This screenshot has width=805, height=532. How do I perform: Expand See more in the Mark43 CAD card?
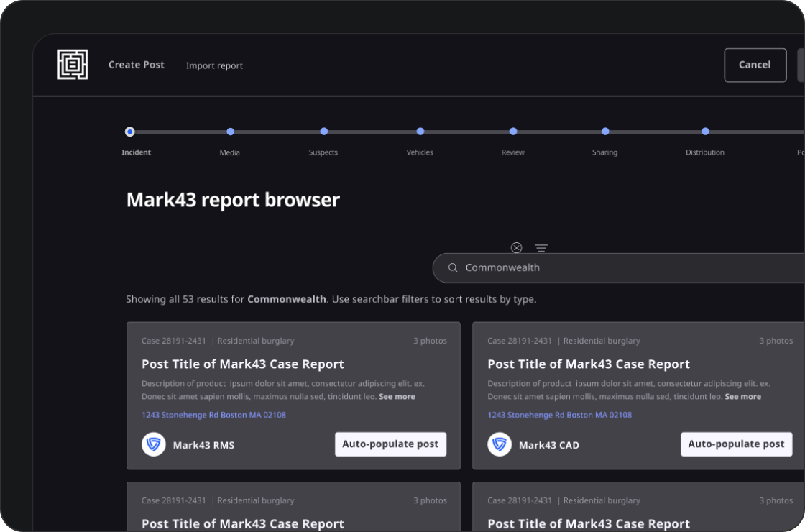pos(743,396)
